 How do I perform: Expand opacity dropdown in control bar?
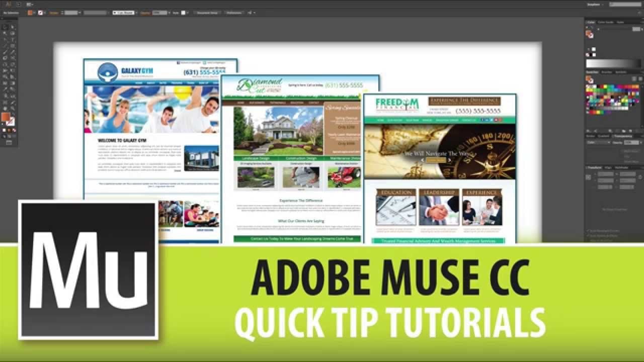(169, 12)
